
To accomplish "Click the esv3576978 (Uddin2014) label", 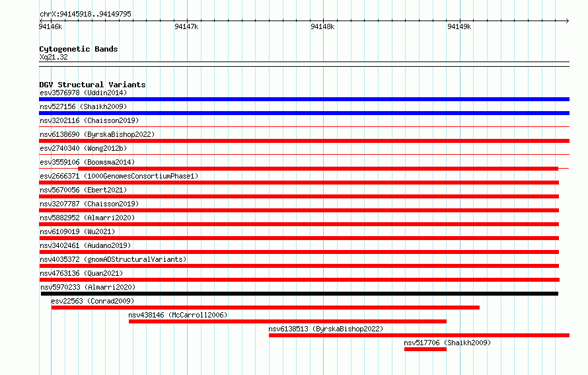I will pos(83,93).
